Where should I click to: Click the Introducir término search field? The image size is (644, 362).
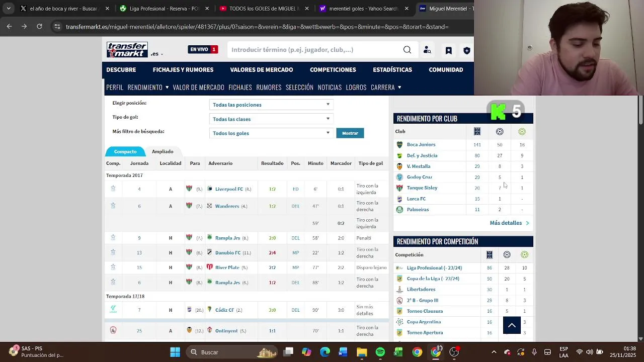[x=314, y=50]
